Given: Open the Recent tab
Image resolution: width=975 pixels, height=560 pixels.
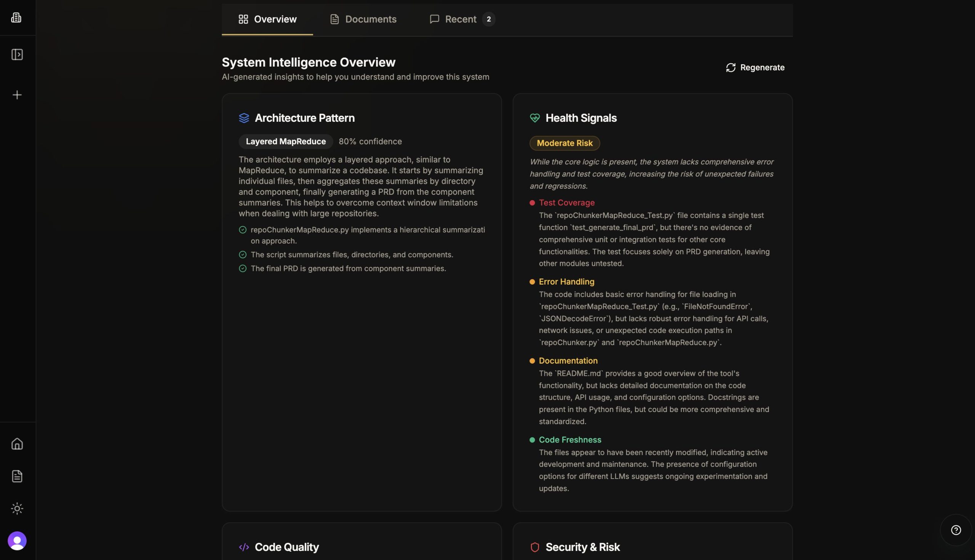Looking at the screenshot, I should point(462,19).
